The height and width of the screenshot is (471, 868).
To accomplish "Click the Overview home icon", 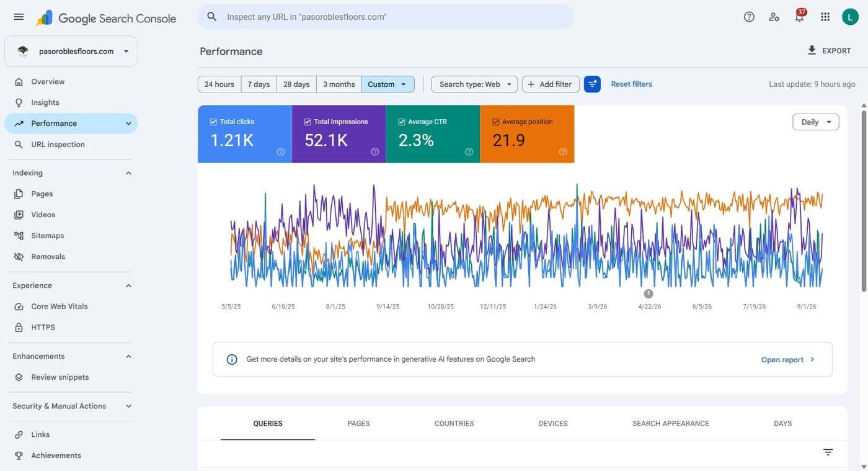I will coord(19,82).
